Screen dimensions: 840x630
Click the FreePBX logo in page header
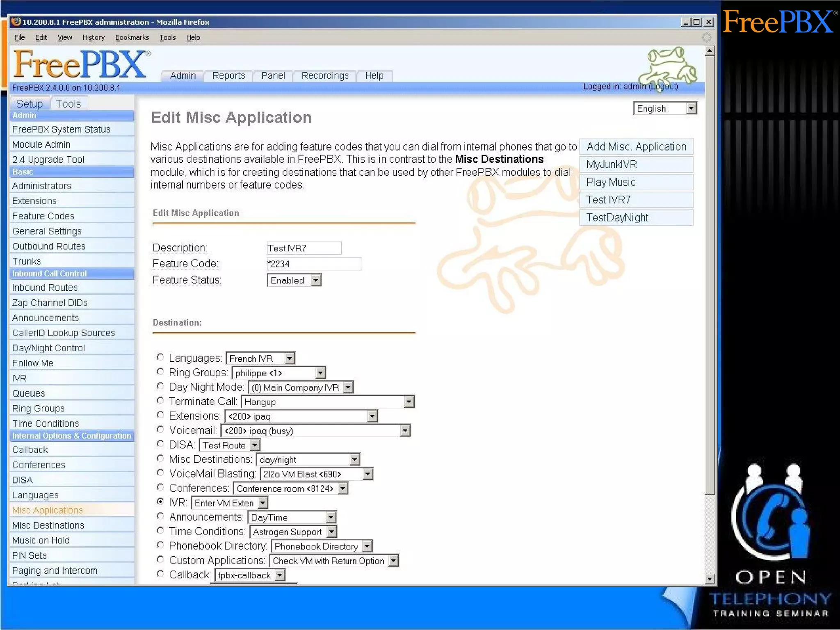[80, 64]
